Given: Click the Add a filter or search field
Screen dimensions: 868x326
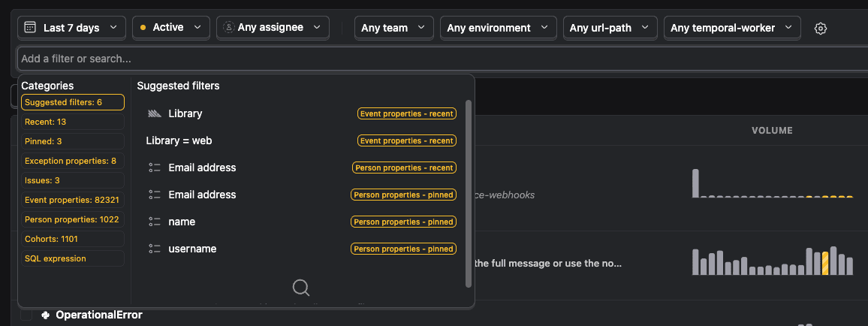Looking at the screenshot, I should click(x=442, y=59).
